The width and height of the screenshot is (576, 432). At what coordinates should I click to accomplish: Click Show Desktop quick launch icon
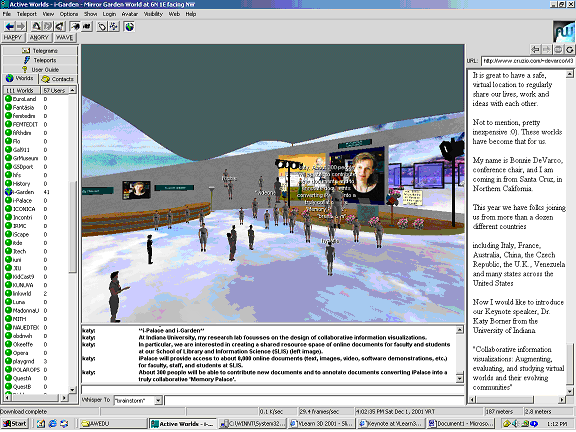tap(41, 424)
